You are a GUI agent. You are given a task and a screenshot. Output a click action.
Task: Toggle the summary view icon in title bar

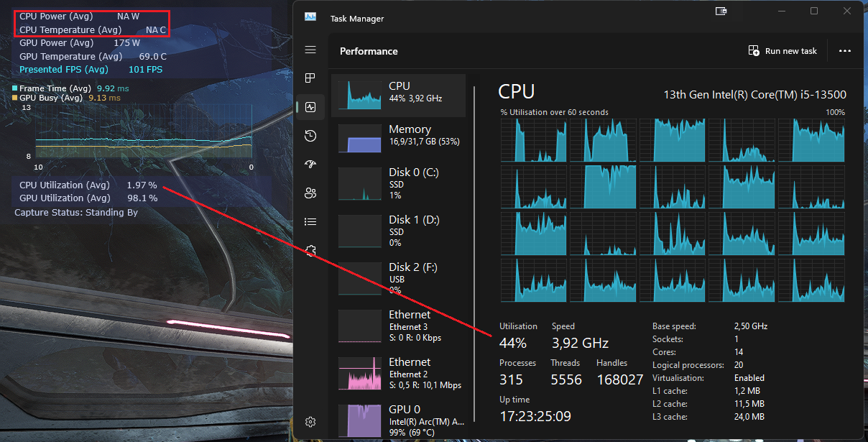pos(721,11)
